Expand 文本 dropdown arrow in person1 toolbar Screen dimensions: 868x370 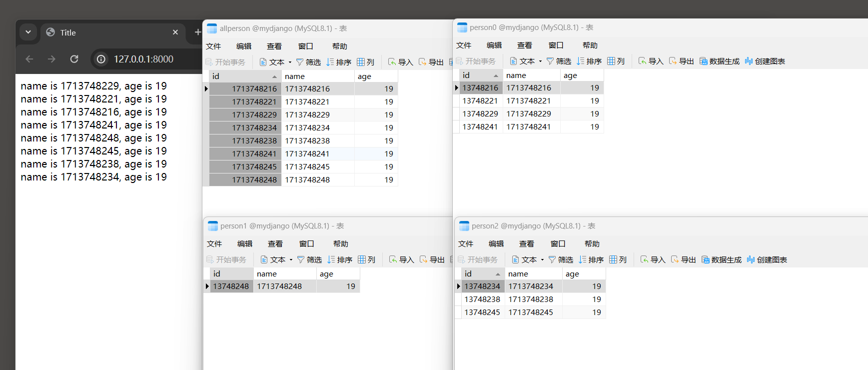click(x=291, y=259)
